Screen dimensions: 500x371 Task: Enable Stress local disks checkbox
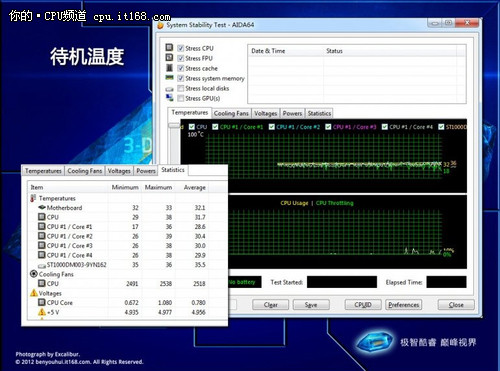[x=181, y=88]
